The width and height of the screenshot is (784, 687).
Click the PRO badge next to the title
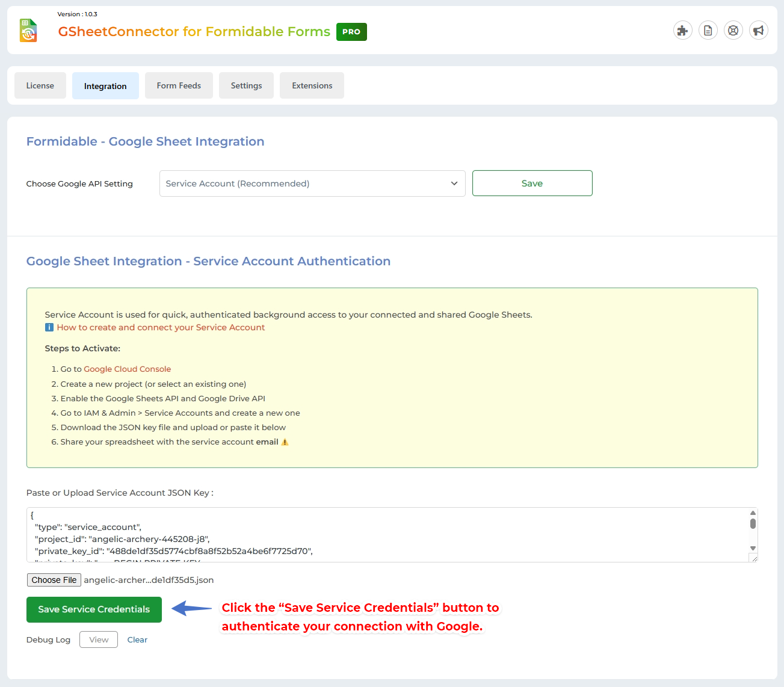(351, 32)
